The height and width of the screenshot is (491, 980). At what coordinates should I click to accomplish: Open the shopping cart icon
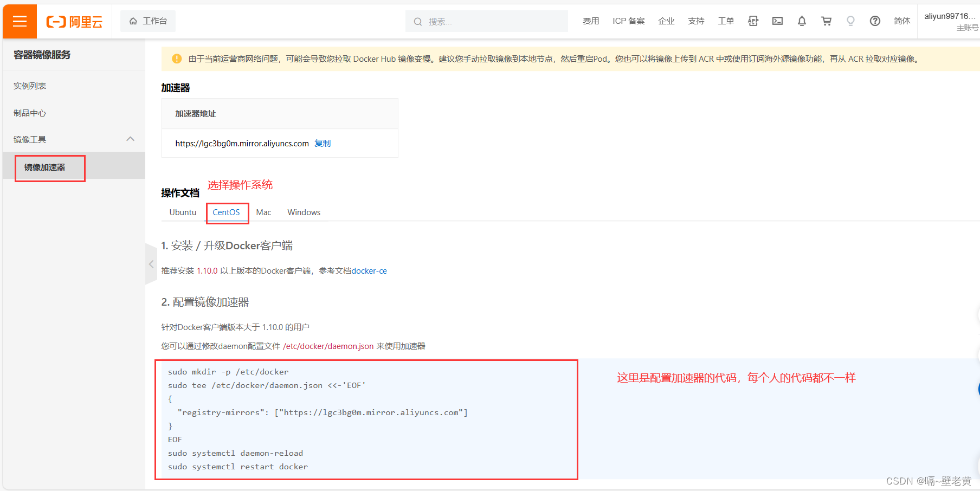(826, 21)
